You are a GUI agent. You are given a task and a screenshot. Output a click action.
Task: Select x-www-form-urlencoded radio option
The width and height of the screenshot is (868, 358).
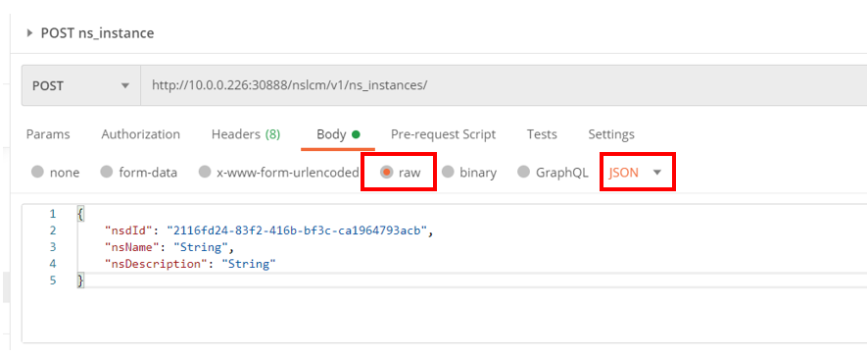[205, 173]
